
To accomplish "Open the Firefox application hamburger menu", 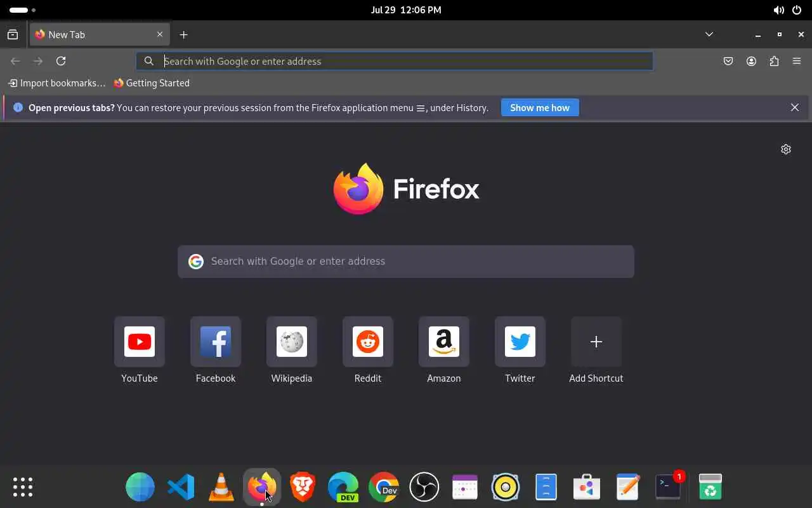I will click(797, 61).
